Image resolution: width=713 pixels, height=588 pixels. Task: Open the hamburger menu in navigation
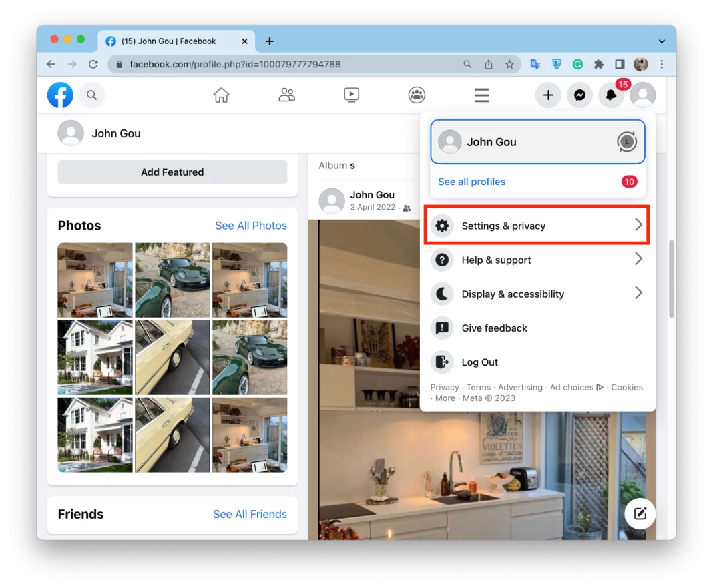click(x=482, y=95)
